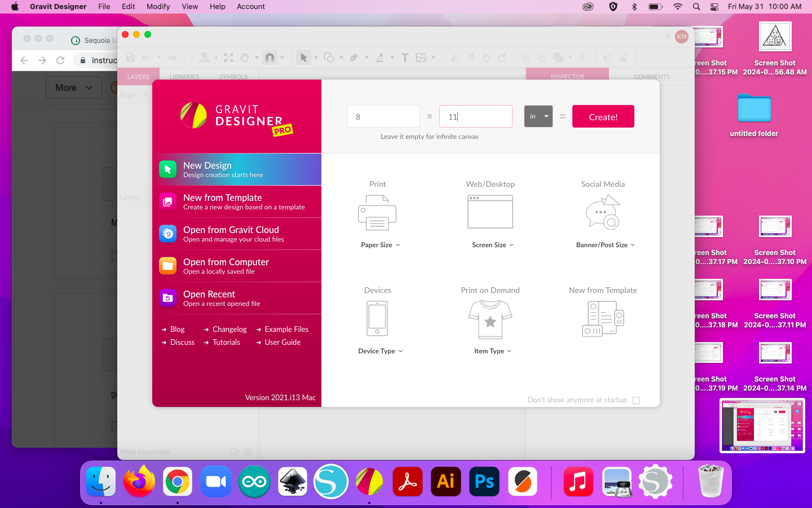Open the More dropdown in the browser window
Screen dimensions: 812x508
(74, 87)
